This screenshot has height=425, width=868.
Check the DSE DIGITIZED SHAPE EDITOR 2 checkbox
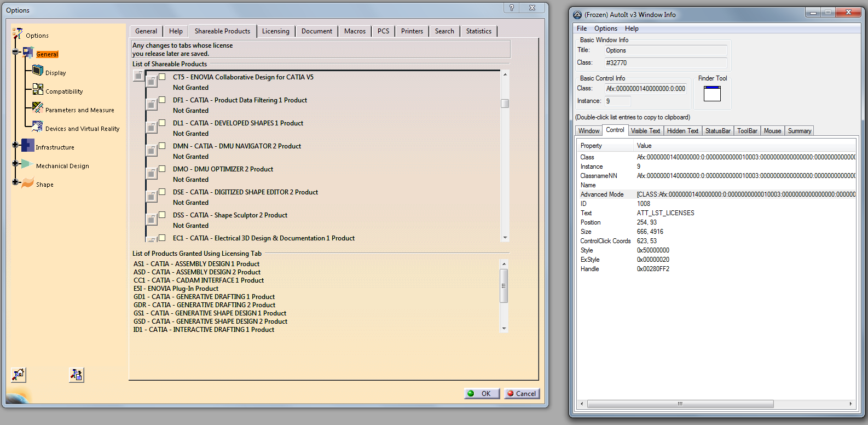pyautogui.click(x=162, y=192)
